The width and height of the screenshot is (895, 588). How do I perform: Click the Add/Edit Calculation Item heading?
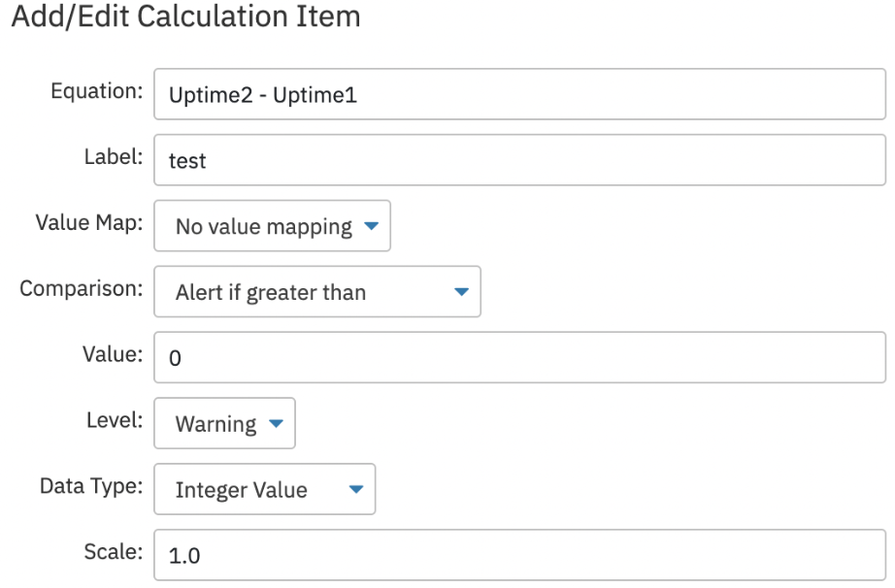click(x=186, y=16)
